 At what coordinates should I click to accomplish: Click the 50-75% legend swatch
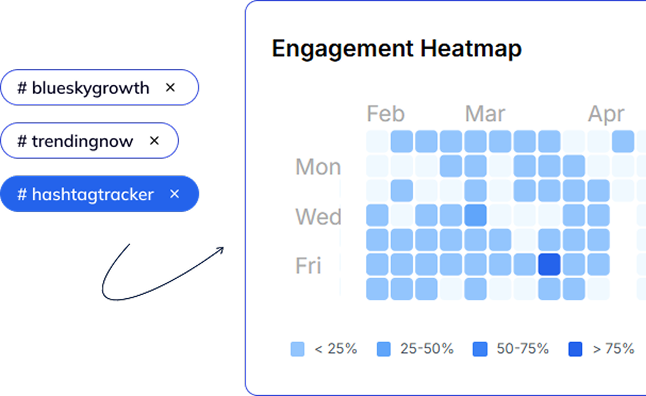pos(480,349)
